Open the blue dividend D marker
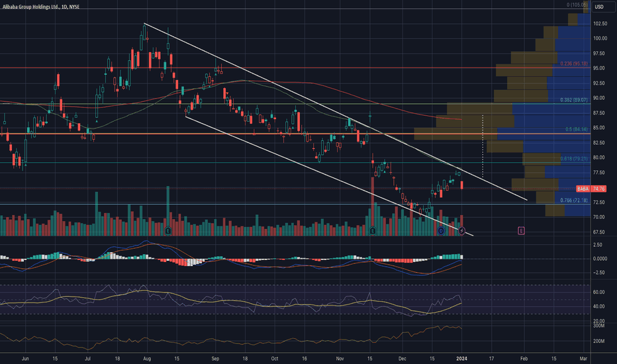The width and height of the screenshot is (617, 364). click(441, 231)
